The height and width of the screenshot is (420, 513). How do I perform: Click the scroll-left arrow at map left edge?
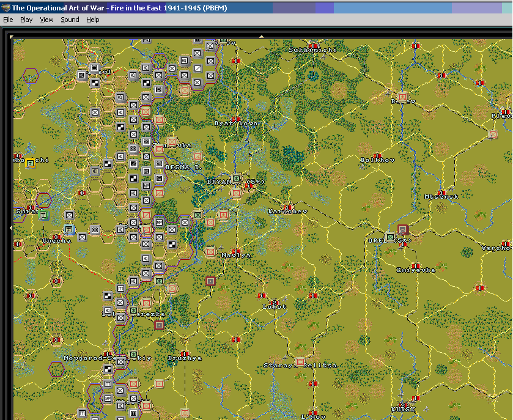12,227
